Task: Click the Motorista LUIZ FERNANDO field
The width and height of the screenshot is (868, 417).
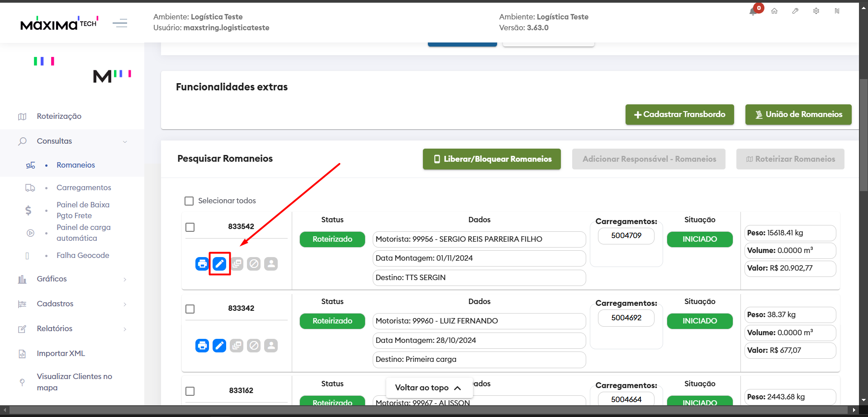Action: pos(479,321)
